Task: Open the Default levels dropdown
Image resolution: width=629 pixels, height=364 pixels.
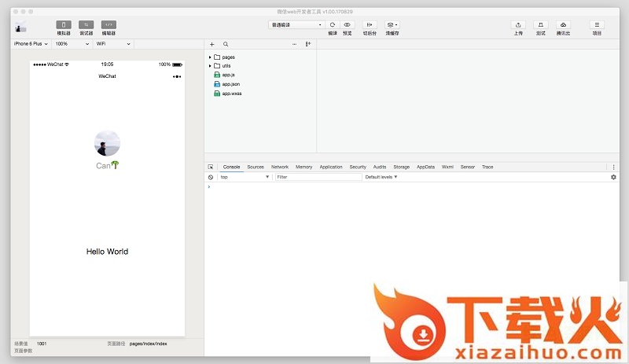Action: coord(381,177)
